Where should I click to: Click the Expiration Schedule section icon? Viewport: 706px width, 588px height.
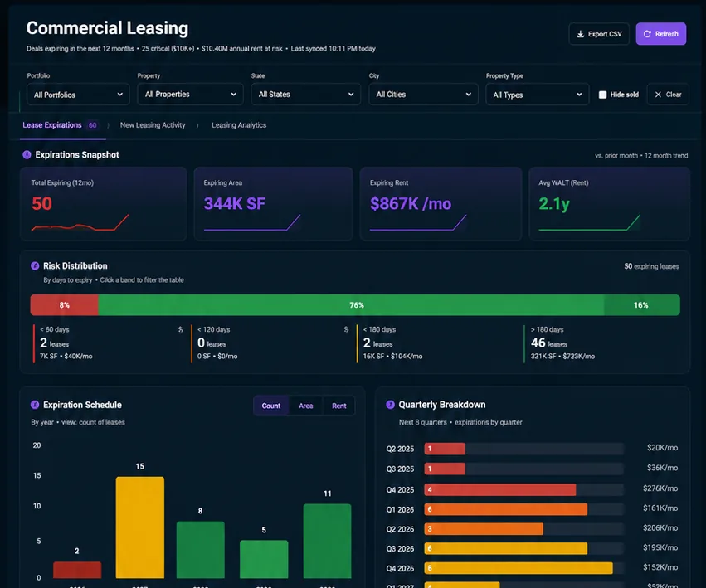[35, 405]
